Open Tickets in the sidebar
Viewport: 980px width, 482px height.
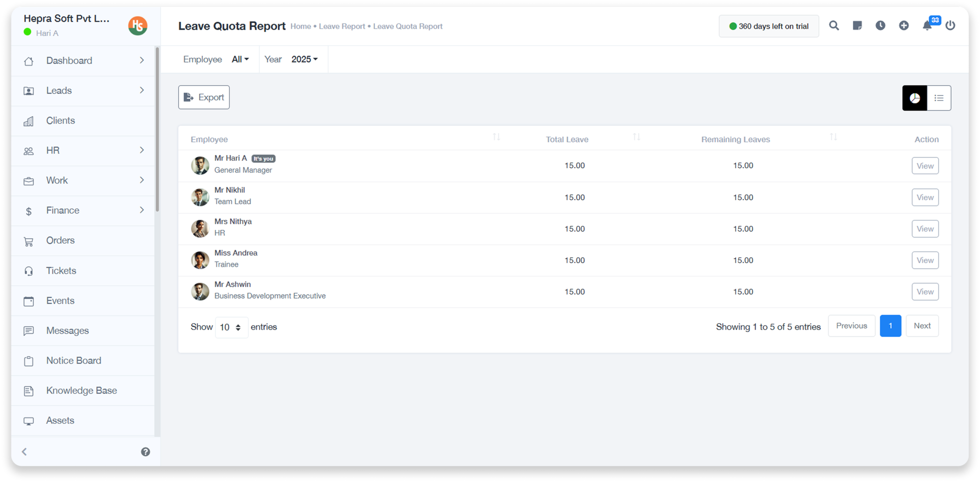[x=61, y=270]
